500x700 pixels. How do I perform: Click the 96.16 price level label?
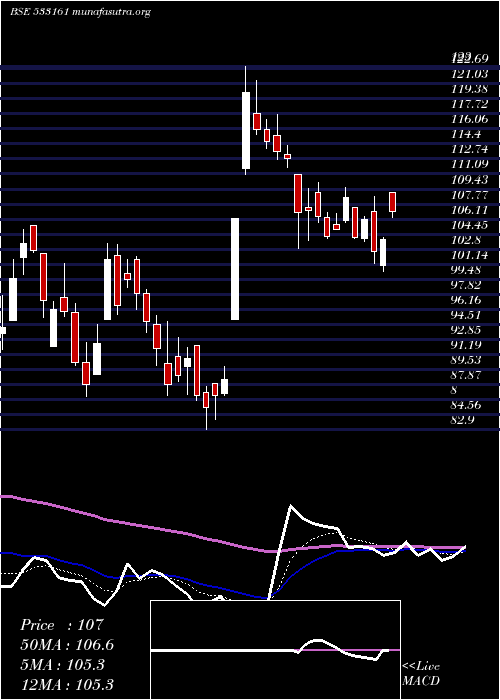[466, 300]
